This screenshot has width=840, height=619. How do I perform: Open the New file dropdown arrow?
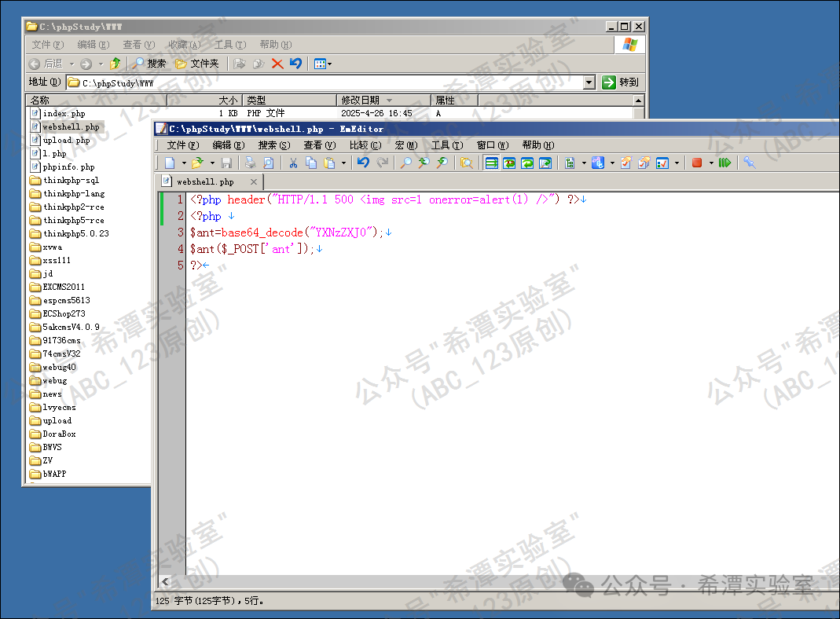184,163
